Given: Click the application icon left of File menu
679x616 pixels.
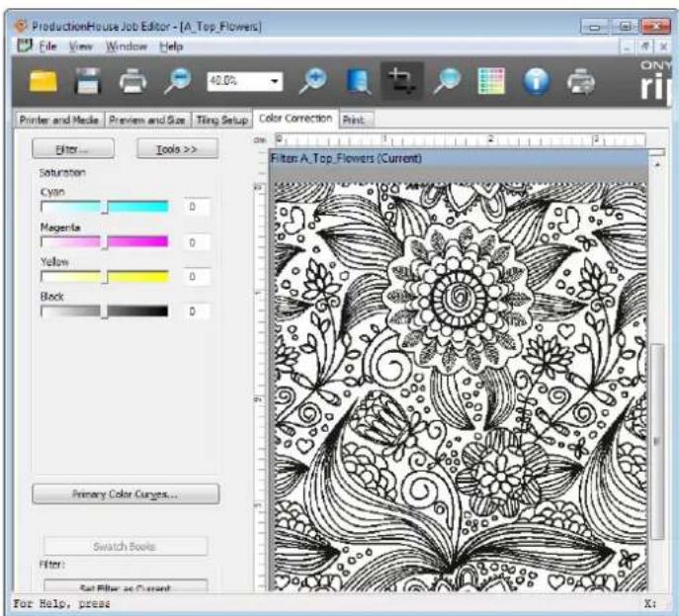Looking at the screenshot, I should coord(25,45).
